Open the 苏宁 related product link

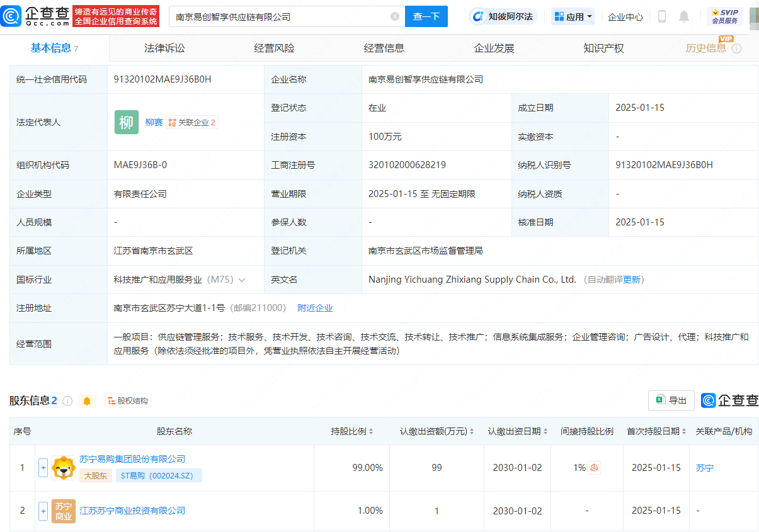[x=704, y=468]
